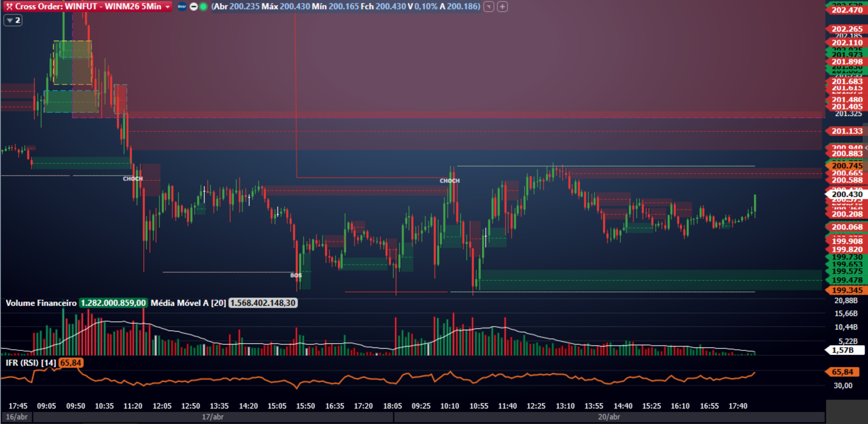
Task: Click the IFR (RSI) [14] indicator label
Action: click(31, 363)
